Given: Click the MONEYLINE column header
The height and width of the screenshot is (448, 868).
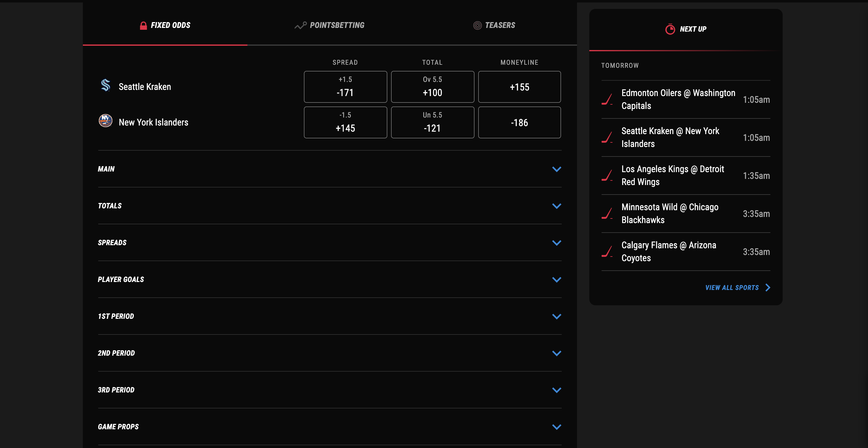Looking at the screenshot, I should (x=519, y=62).
